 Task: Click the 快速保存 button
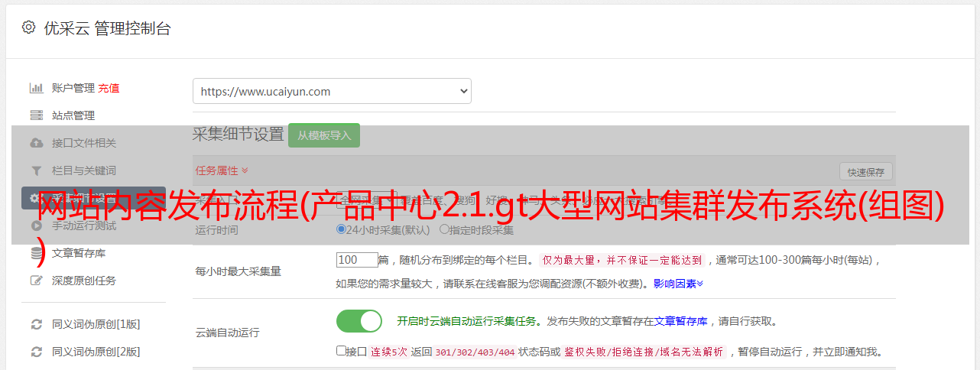coord(865,172)
